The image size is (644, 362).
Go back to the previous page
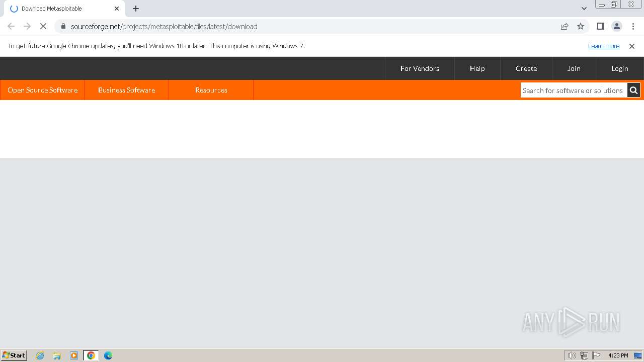[11, 26]
